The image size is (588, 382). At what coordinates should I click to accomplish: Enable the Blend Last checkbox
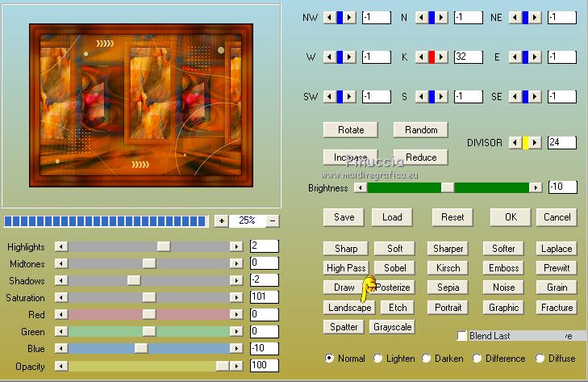tap(462, 336)
